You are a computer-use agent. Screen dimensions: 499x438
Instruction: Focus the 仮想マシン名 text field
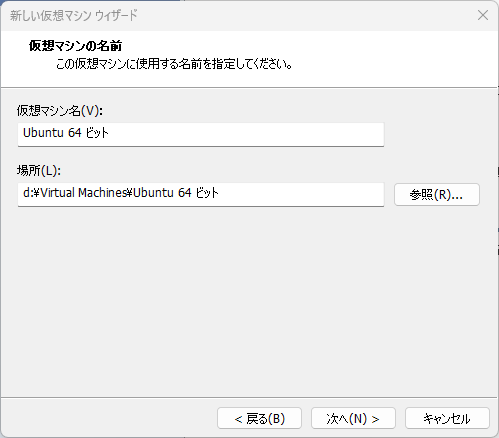pos(201,134)
